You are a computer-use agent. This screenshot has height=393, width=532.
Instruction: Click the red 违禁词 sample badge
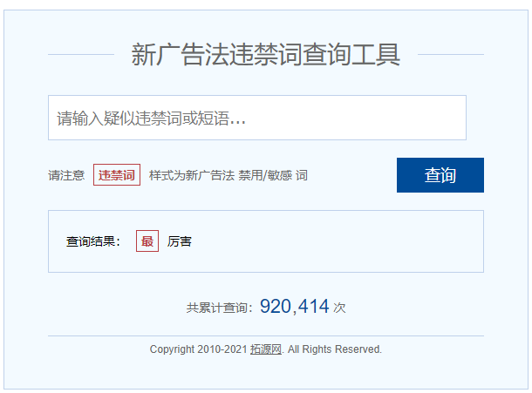[x=117, y=175]
